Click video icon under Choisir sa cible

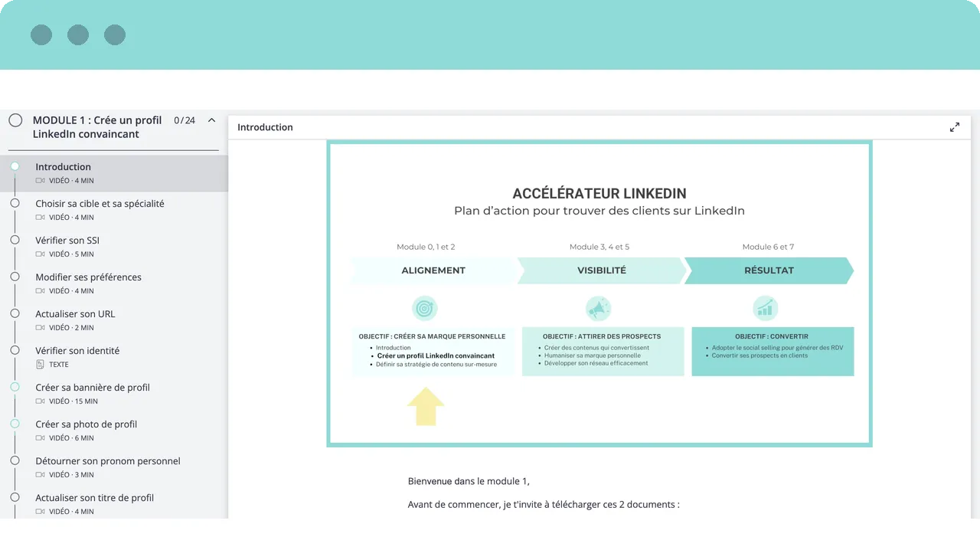[41, 218]
